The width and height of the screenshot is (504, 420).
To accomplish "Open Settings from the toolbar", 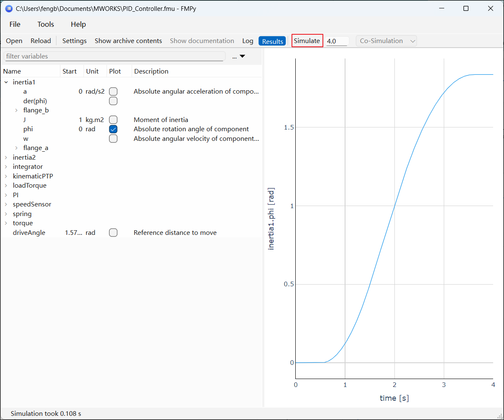I will [74, 41].
